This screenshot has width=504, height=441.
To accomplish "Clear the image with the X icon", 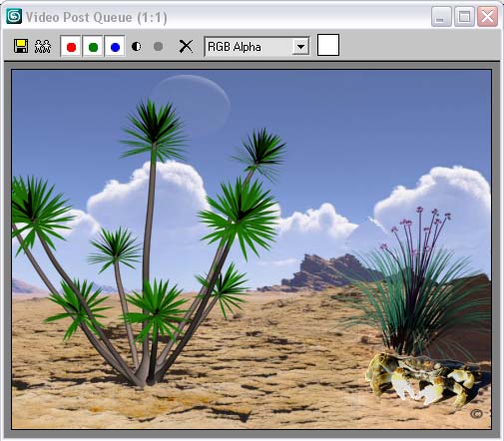I will point(186,46).
